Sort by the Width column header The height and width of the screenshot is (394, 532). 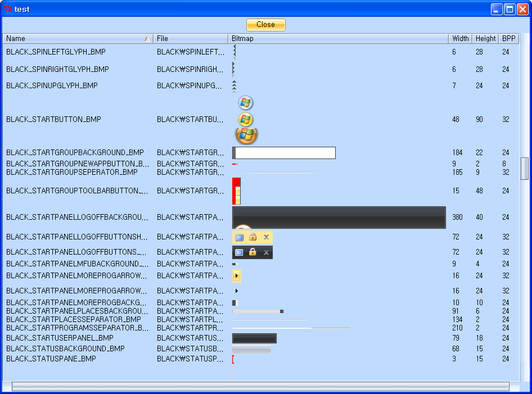[x=460, y=39]
